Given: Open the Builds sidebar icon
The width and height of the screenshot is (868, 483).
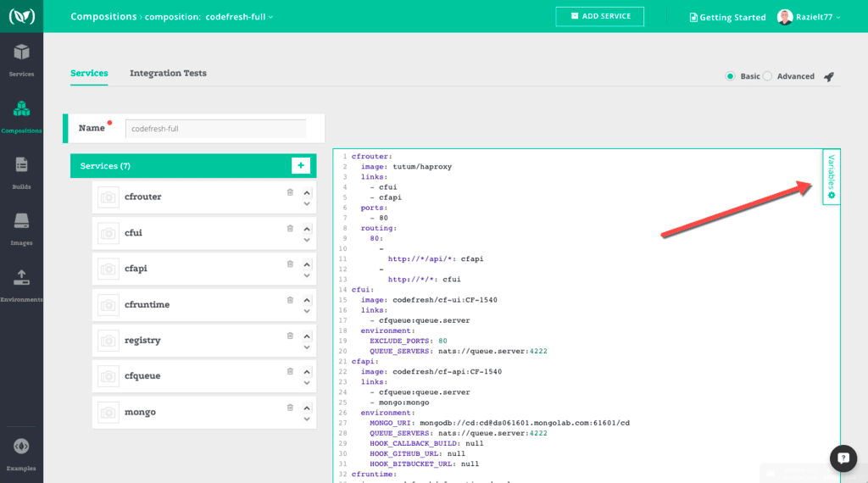Looking at the screenshot, I should pos(21,171).
